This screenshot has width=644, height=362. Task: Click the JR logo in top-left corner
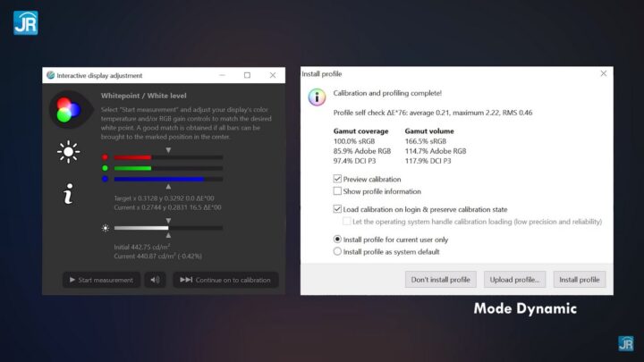25,23
